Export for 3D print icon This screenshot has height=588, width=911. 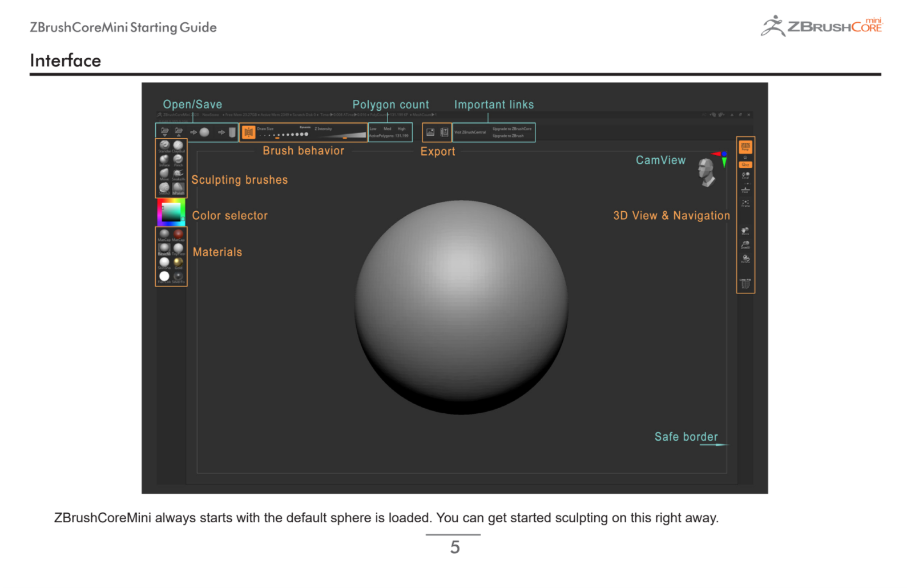pos(444,132)
